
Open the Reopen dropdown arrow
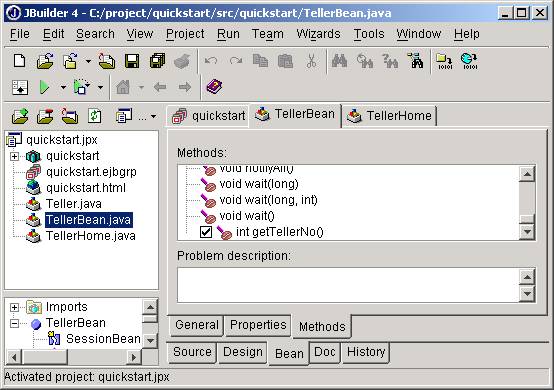(88, 61)
